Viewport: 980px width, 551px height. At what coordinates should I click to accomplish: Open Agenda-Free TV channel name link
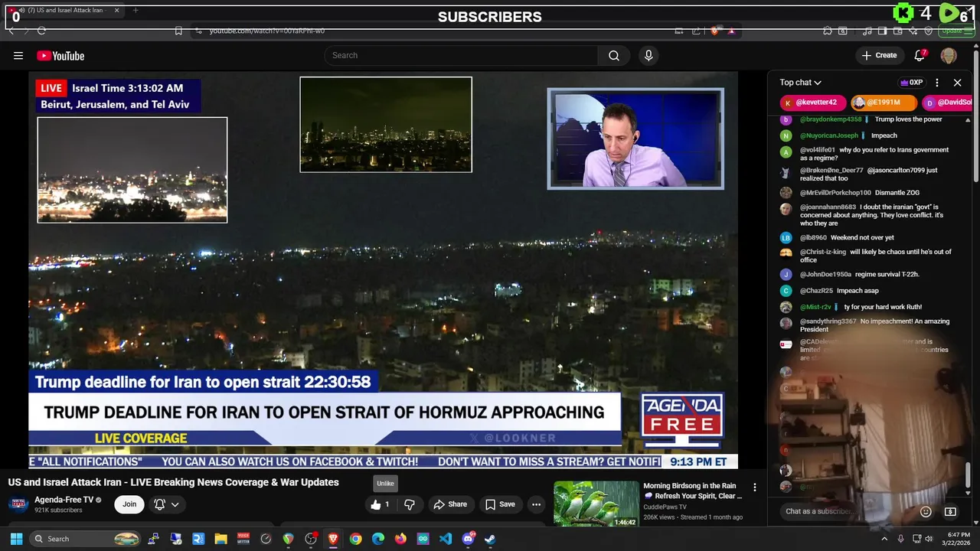64,500
